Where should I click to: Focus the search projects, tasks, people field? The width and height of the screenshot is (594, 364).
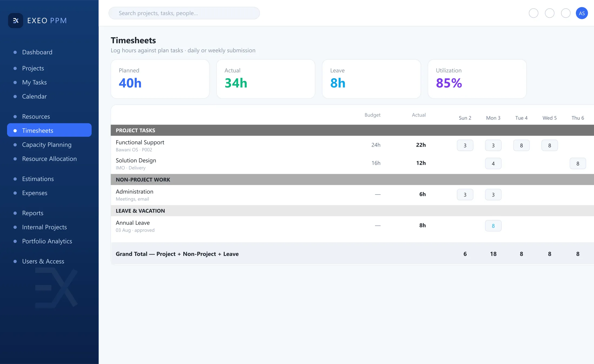pos(184,13)
